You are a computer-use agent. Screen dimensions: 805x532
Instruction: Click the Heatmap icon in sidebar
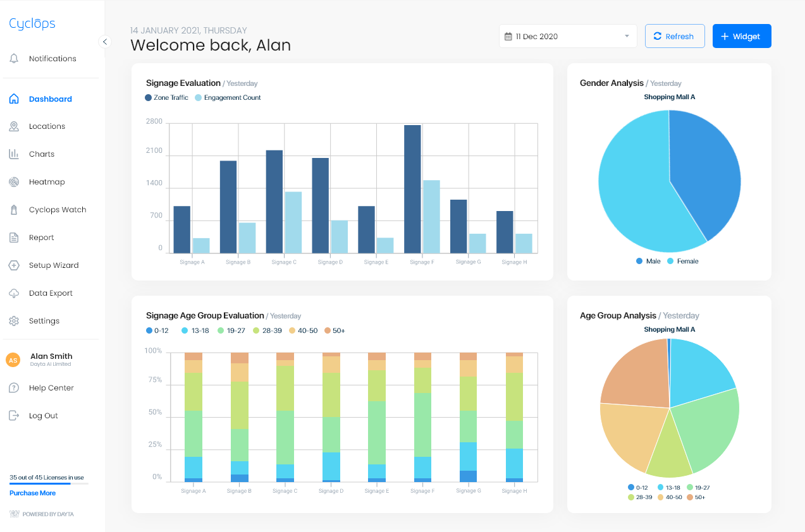pos(14,182)
